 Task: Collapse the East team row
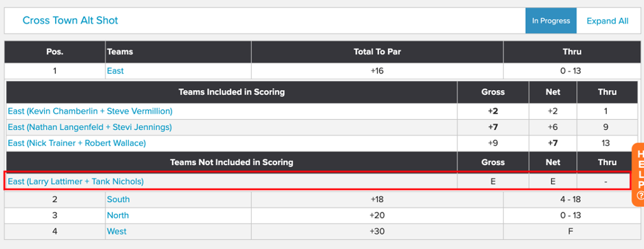click(x=115, y=71)
